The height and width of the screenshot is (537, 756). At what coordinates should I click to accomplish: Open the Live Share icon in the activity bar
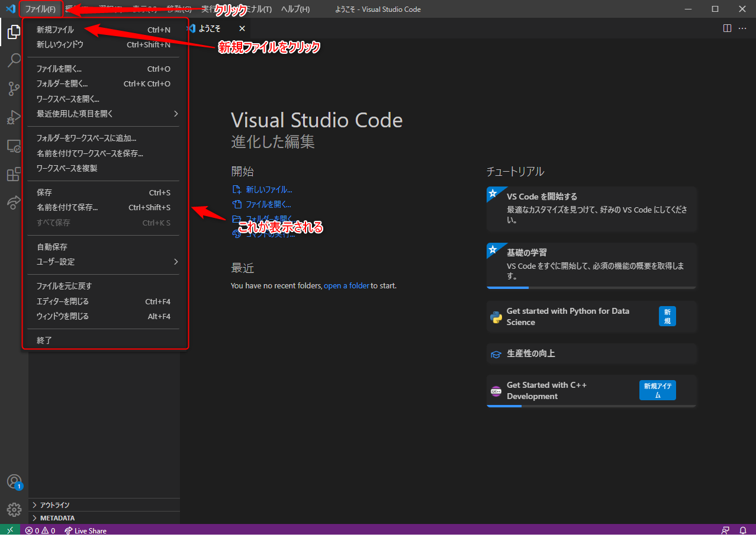[x=14, y=202]
